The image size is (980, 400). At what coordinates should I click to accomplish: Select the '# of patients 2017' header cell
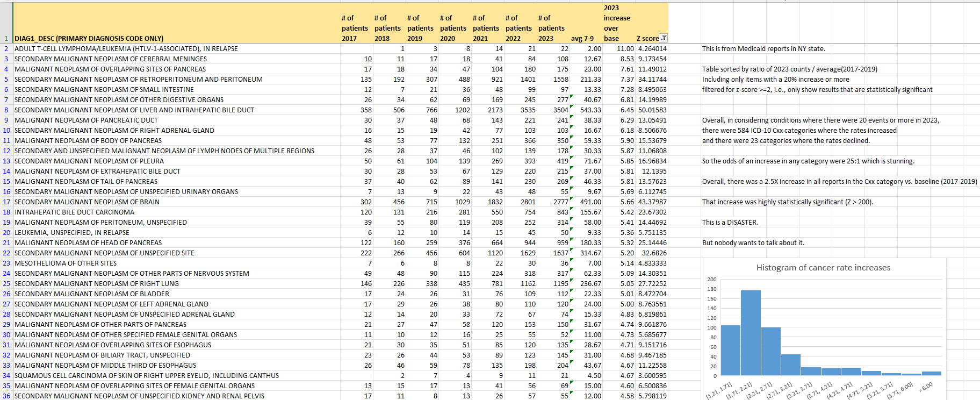coord(356,23)
